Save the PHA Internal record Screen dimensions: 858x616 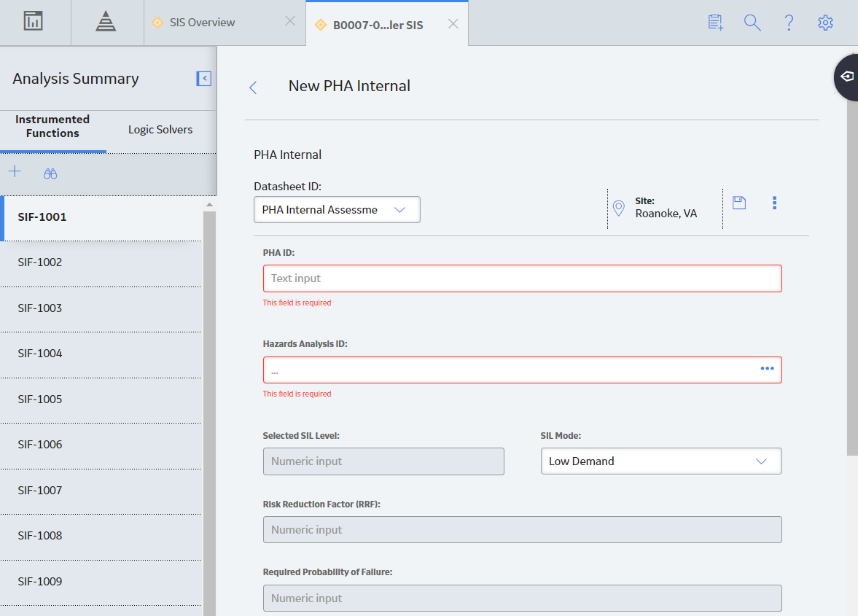(739, 203)
